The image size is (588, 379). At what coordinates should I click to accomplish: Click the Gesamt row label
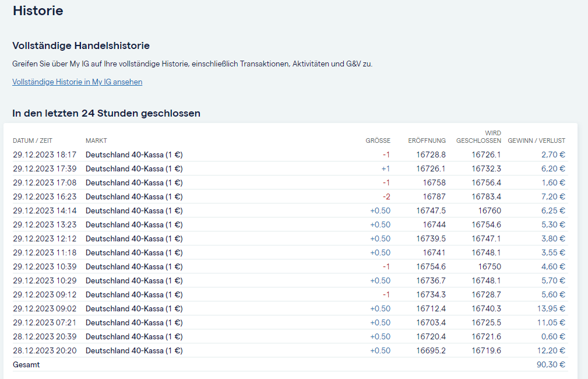point(26,364)
